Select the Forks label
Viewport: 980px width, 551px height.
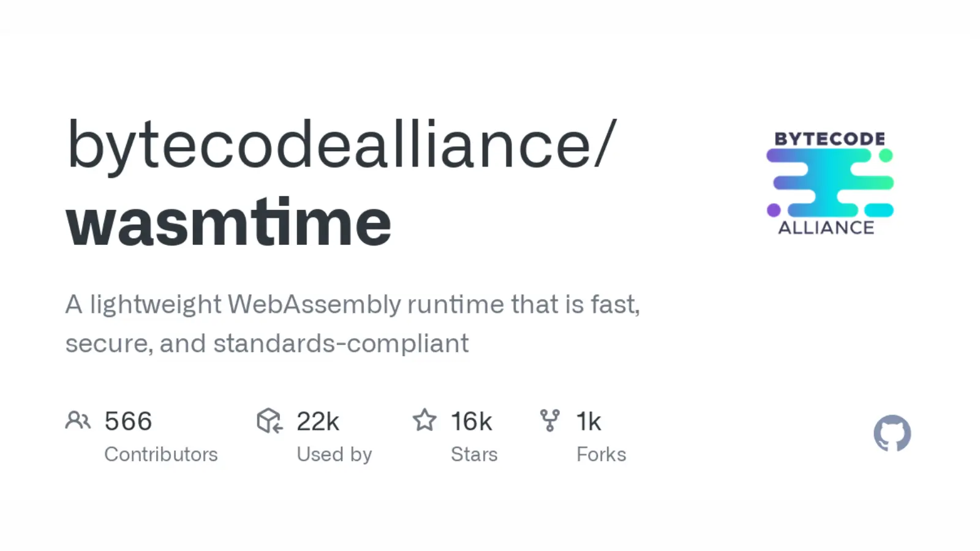[x=601, y=454]
